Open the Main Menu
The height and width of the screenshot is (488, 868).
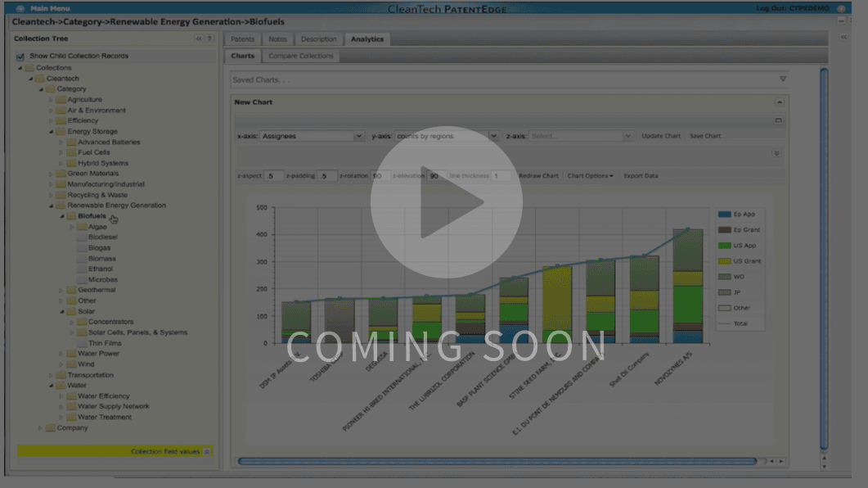[x=51, y=8]
